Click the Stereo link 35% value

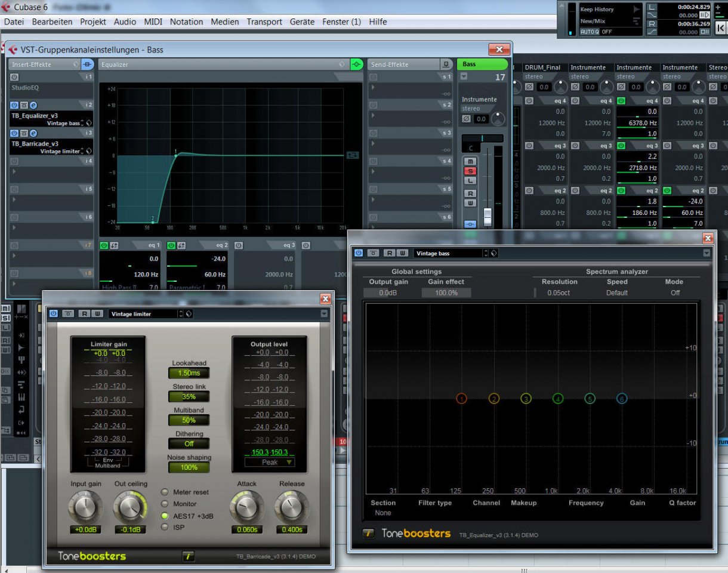pos(189,396)
